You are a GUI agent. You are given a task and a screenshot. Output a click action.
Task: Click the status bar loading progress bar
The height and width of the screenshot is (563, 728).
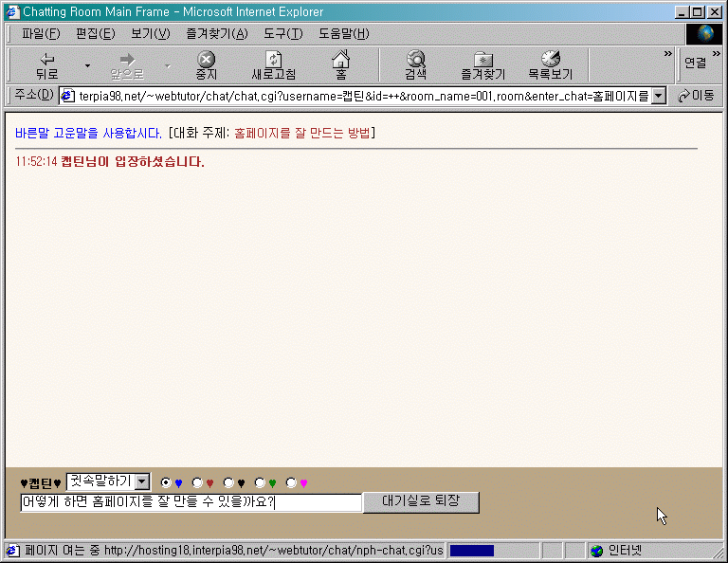493,551
